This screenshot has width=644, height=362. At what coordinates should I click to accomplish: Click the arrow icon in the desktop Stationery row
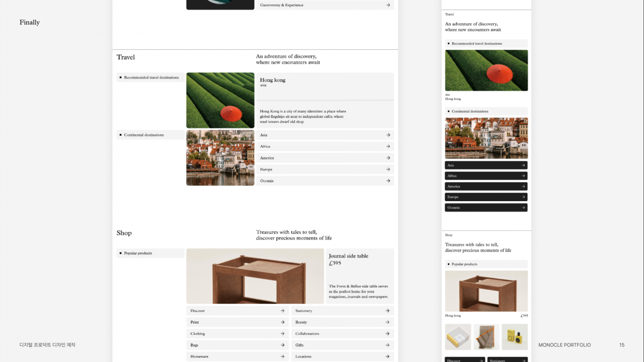[387, 311]
